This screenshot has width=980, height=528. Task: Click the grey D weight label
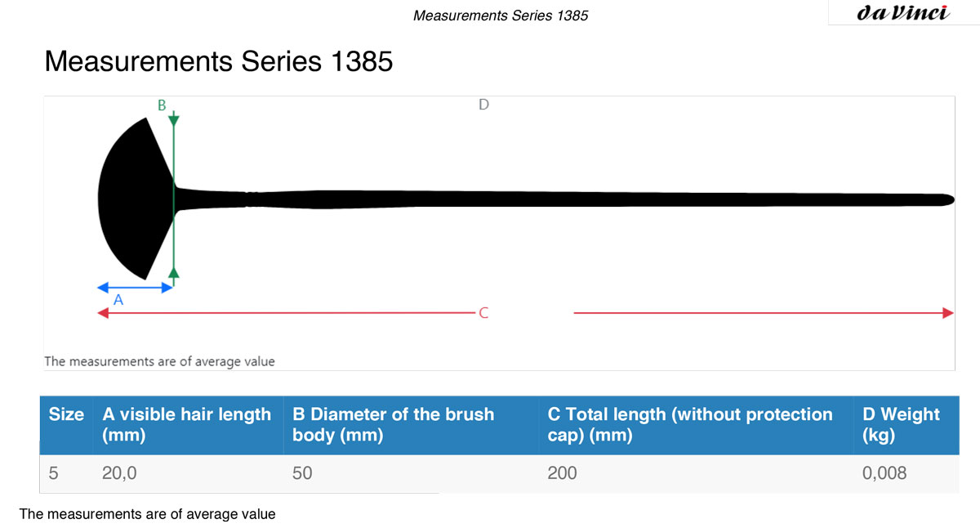[483, 105]
